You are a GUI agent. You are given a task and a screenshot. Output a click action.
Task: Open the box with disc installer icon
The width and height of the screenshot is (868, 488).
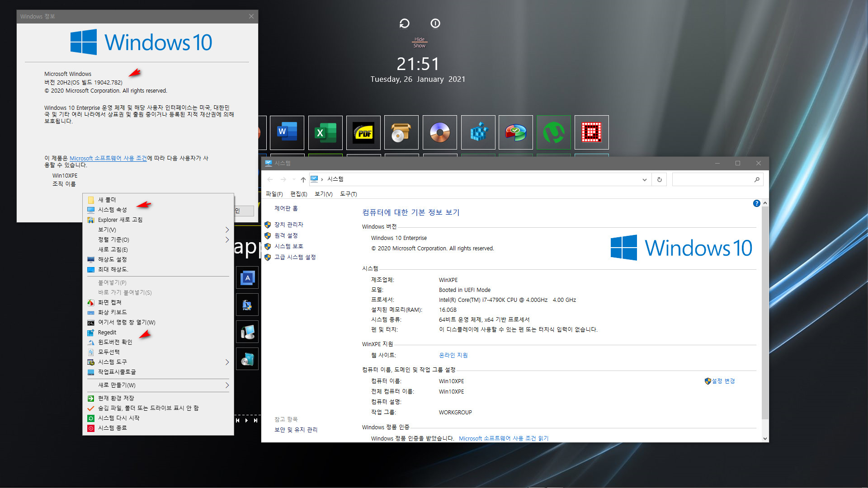(x=401, y=132)
